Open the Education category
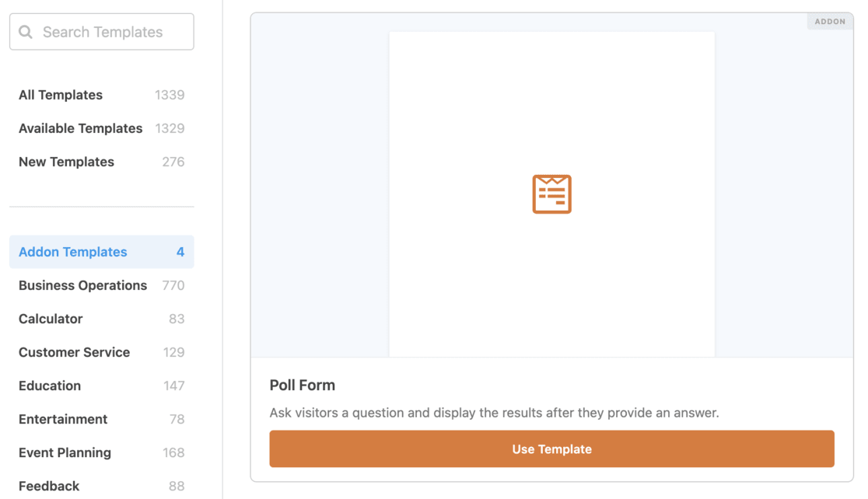 pos(50,386)
